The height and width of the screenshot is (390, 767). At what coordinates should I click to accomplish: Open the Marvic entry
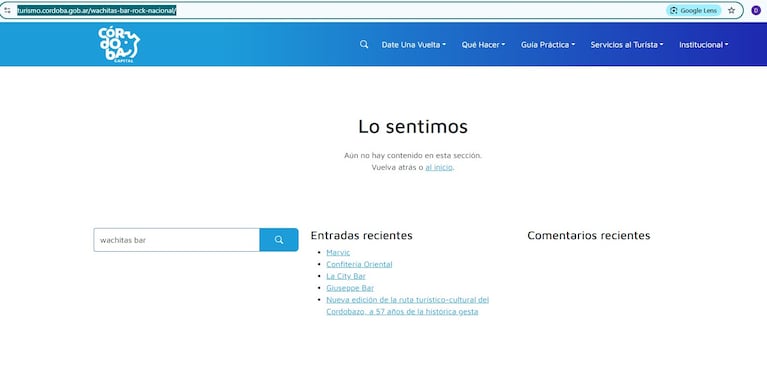pos(338,252)
